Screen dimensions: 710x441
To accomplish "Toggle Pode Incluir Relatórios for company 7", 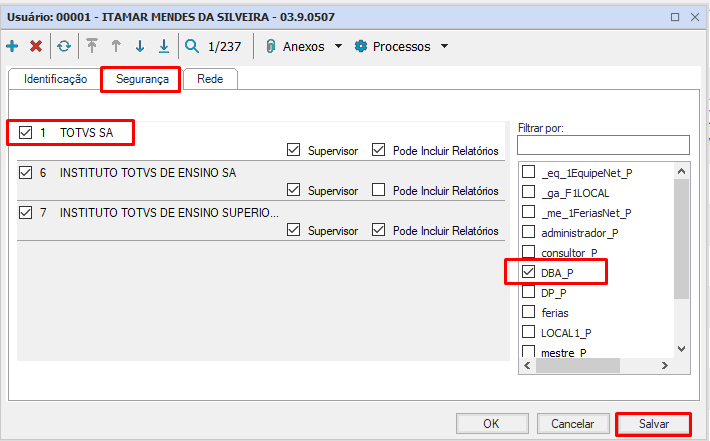I will pyautogui.click(x=379, y=230).
